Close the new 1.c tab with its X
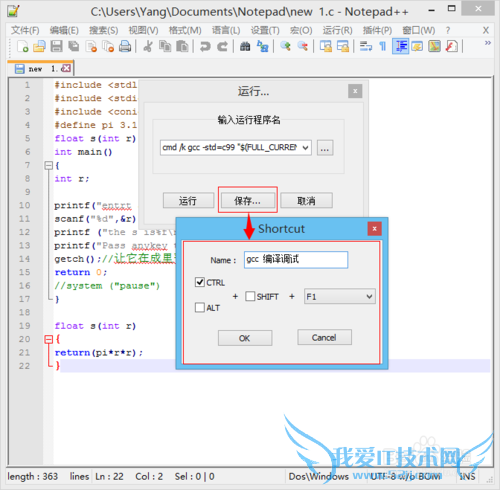This screenshot has height=490, width=500. pyautogui.click(x=66, y=68)
